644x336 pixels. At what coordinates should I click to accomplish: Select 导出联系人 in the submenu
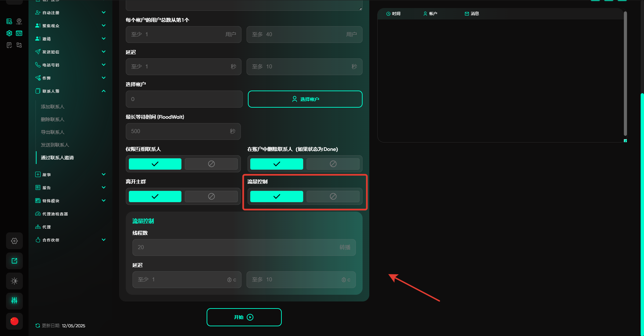click(x=53, y=132)
